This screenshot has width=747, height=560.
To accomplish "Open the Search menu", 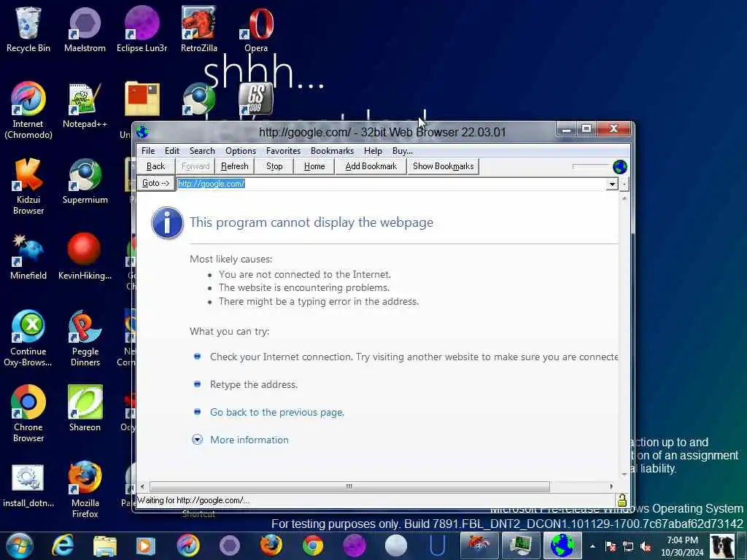I will pyautogui.click(x=202, y=151).
